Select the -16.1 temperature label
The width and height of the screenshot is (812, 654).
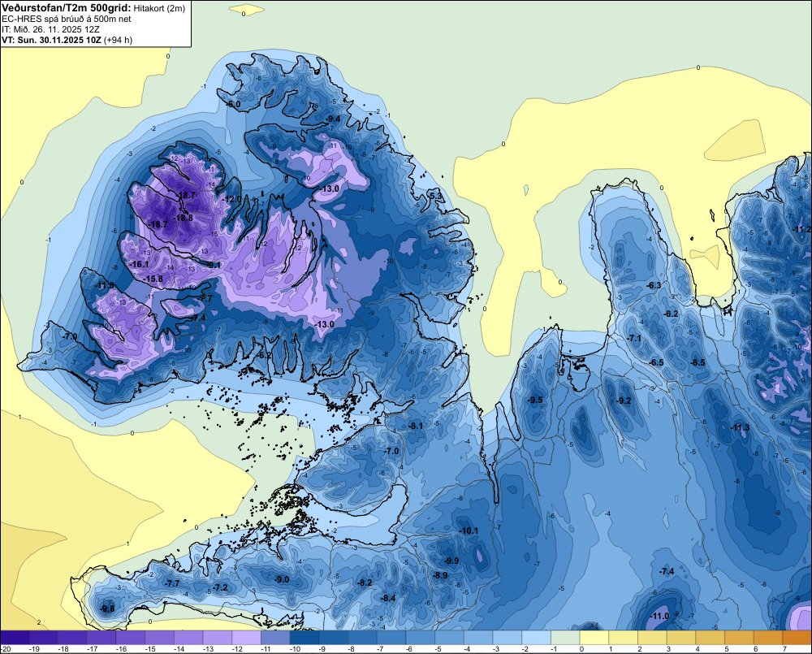click(x=140, y=264)
